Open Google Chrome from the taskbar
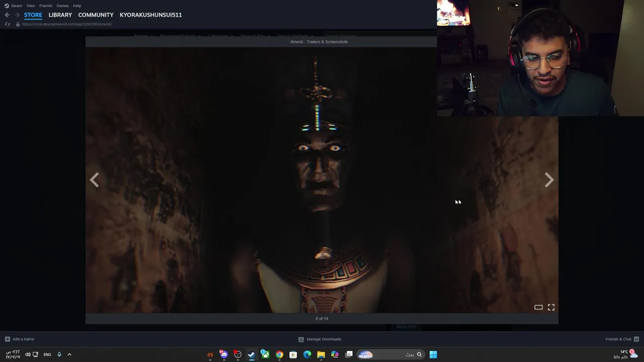Image resolution: width=644 pixels, height=362 pixels. pyautogui.click(x=279, y=354)
